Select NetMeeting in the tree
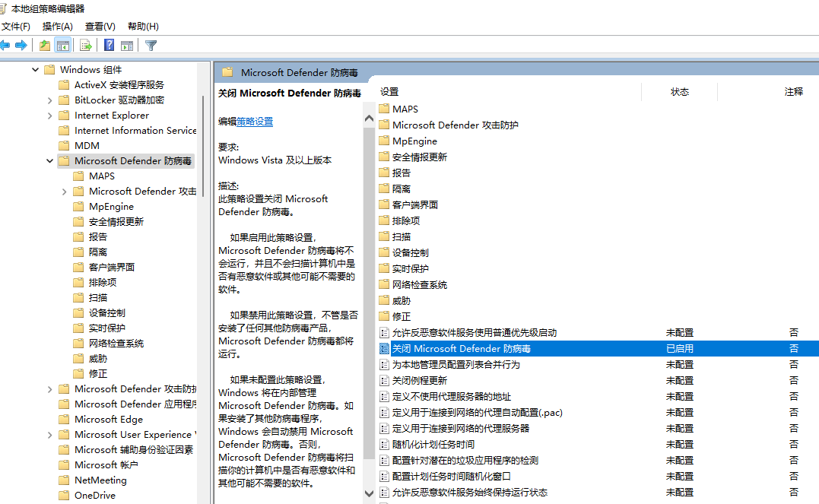819x504 pixels. (100, 480)
